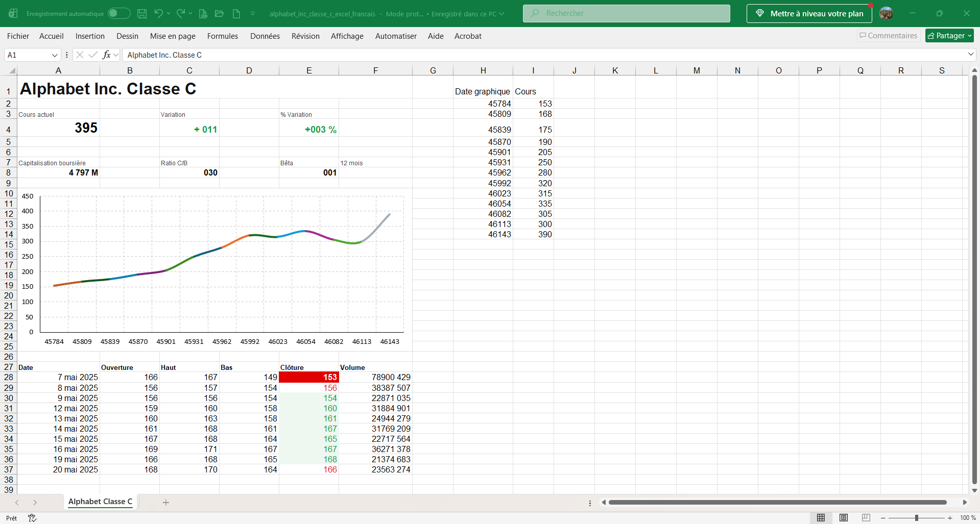Switch to Page Break Preview icon

tap(866, 518)
